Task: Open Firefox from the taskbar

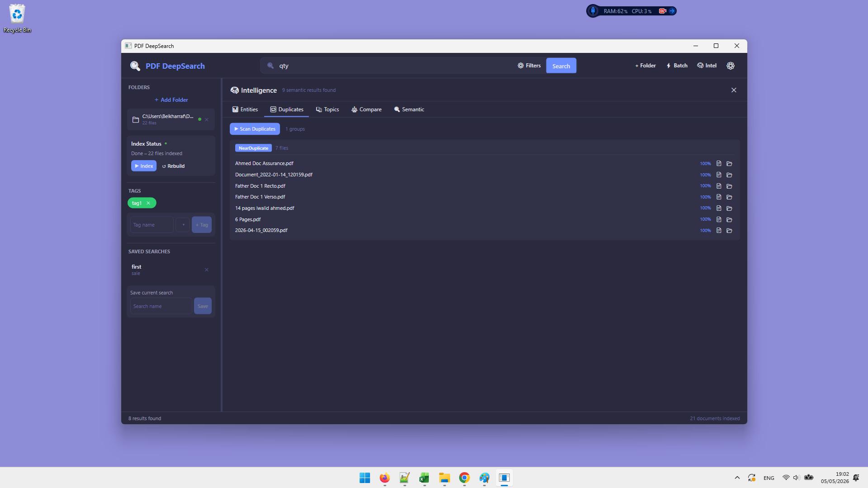Action: pos(384,478)
